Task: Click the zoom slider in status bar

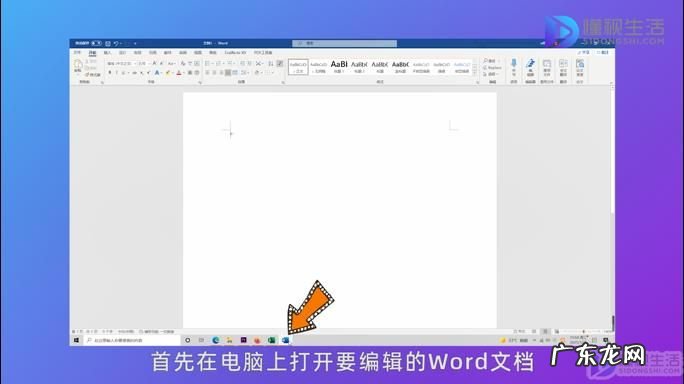Action: click(584, 332)
